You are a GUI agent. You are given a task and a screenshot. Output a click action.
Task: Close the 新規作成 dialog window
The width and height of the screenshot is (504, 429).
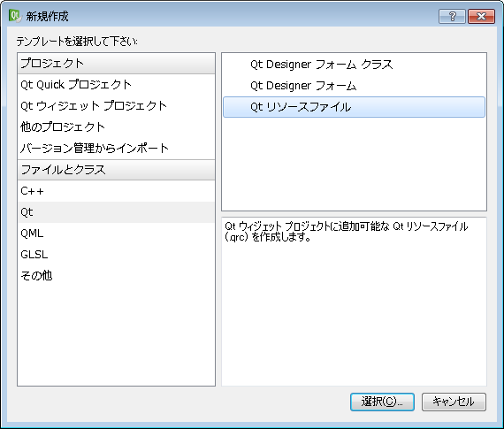pos(481,16)
